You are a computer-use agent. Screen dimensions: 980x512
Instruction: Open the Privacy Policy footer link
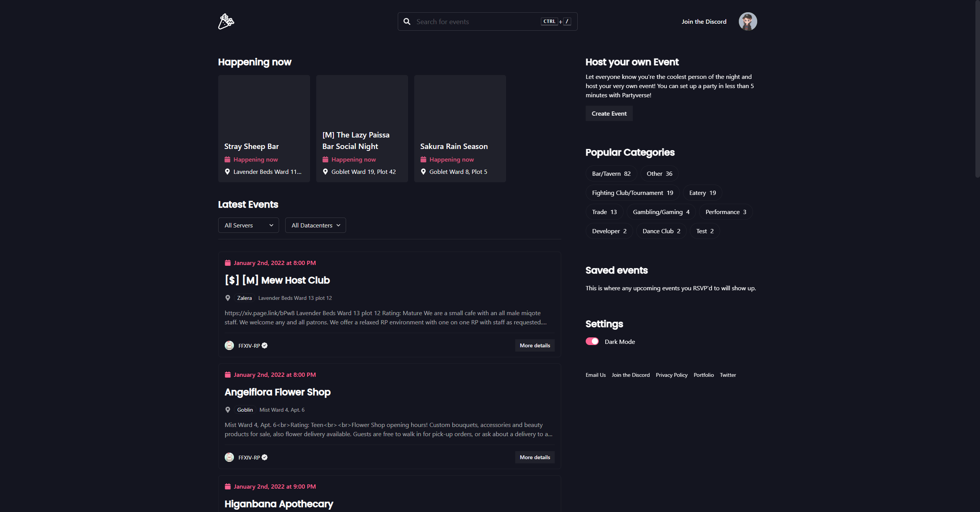coord(671,375)
